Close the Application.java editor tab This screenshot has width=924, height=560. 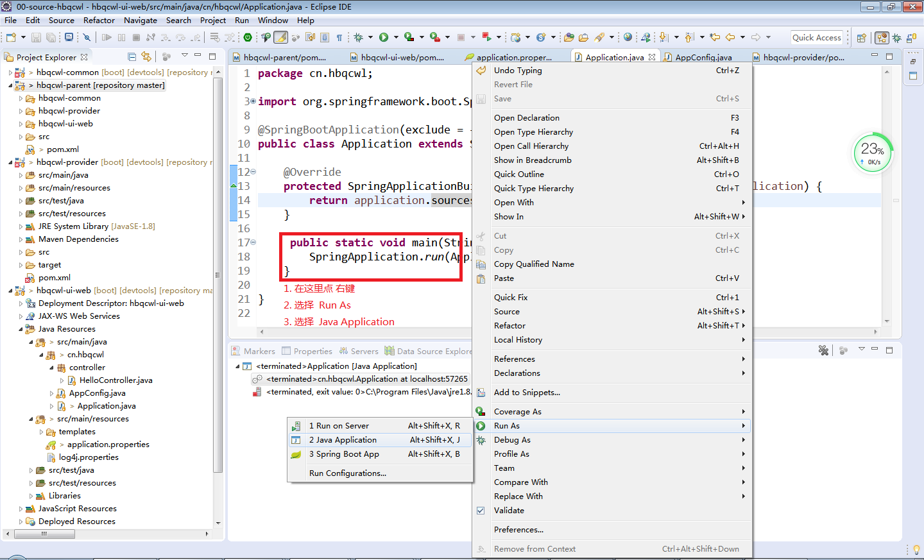click(652, 57)
